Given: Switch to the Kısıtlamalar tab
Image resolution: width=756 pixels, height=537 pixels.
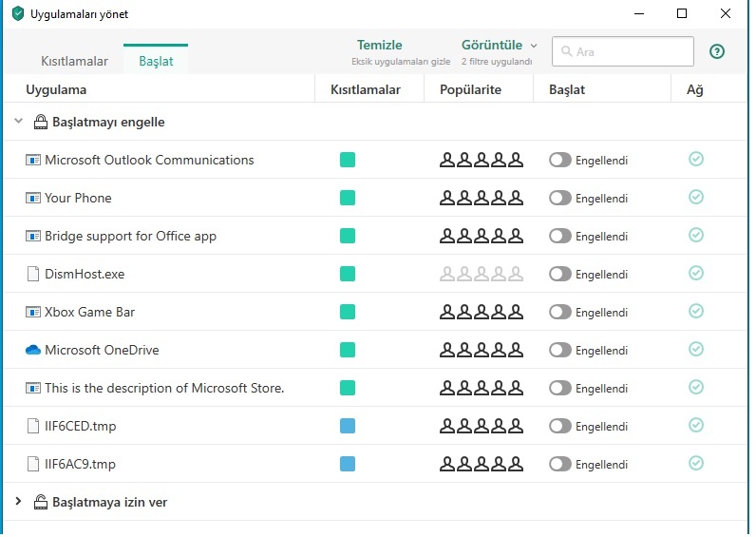Looking at the screenshot, I should pyautogui.click(x=74, y=61).
